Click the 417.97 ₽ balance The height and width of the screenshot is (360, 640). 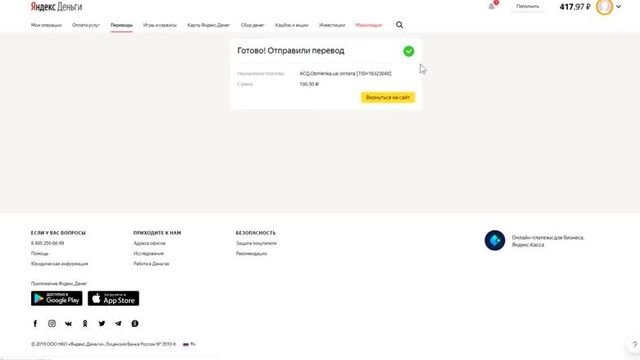click(575, 7)
